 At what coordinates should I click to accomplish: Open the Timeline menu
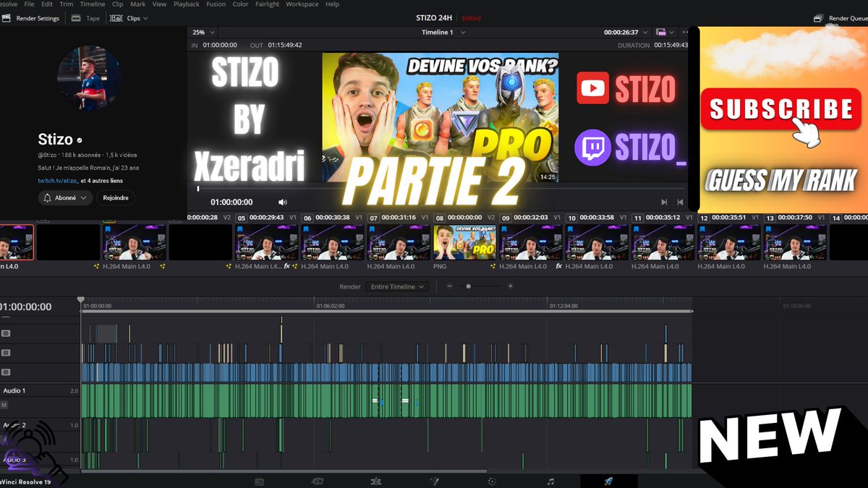tap(92, 4)
